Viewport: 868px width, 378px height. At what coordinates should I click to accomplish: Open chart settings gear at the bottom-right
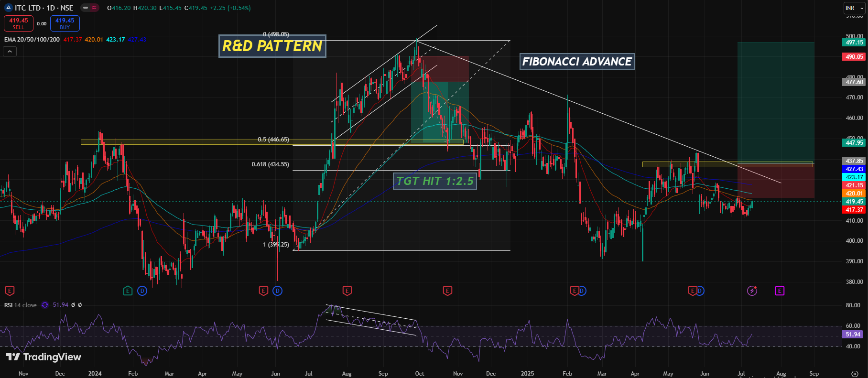(x=855, y=374)
